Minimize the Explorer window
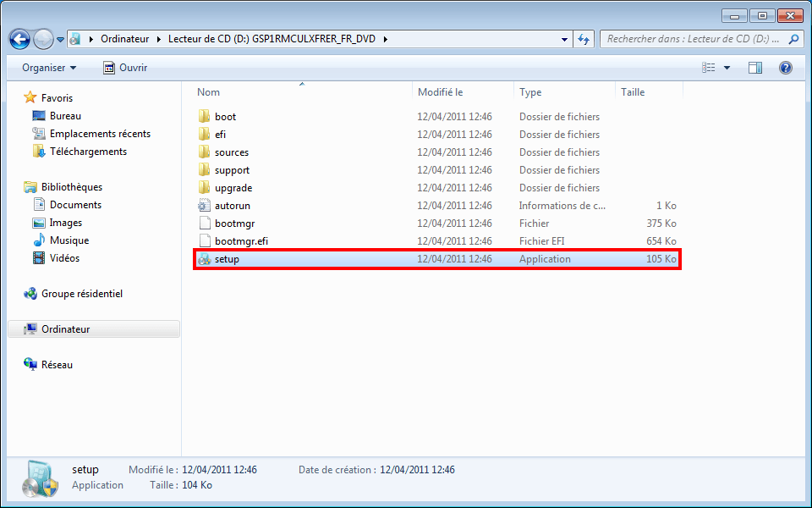 [734, 16]
